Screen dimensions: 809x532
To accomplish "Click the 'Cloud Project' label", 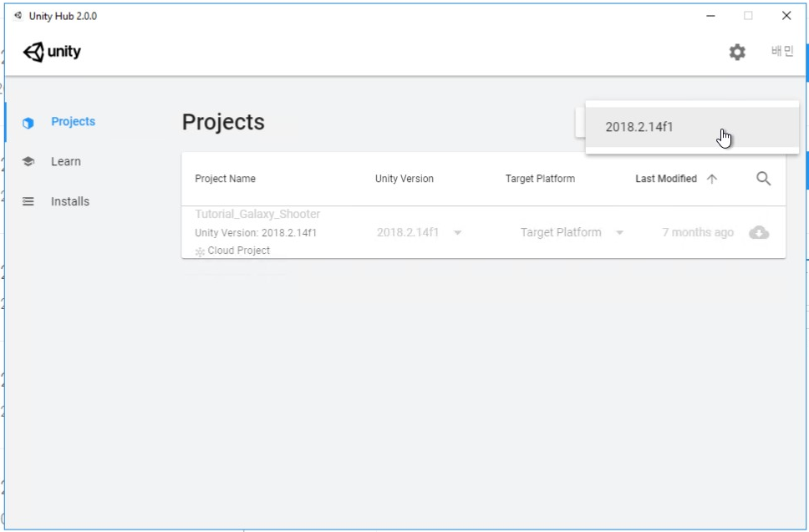I will (x=238, y=251).
